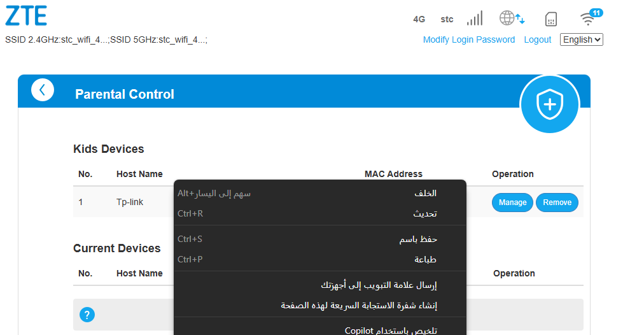Click the blue question mark help icon
The width and height of the screenshot is (644, 335).
tap(87, 315)
